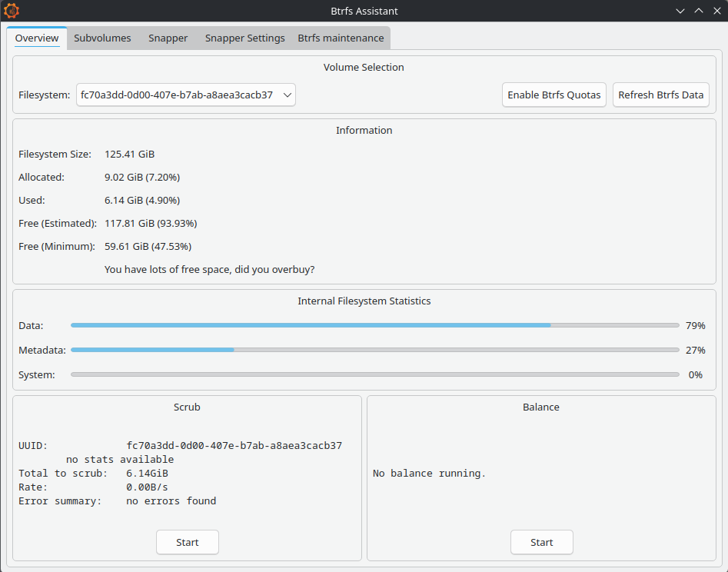Click the System usage progress bar

375,374
